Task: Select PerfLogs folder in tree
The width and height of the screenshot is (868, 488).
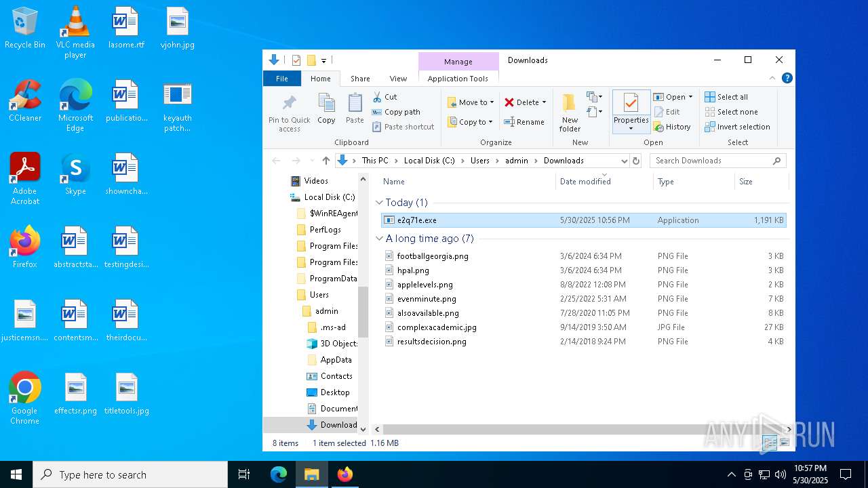Action: point(325,230)
